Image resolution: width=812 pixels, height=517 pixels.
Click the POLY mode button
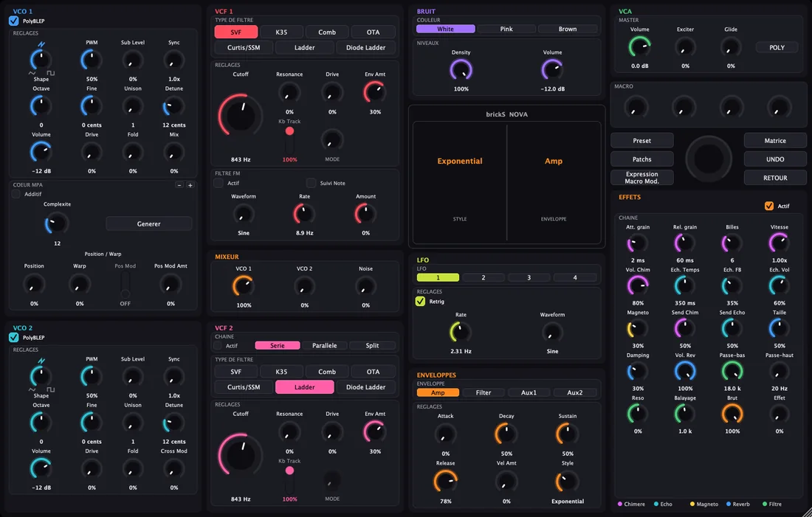click(x=777, y=47)
